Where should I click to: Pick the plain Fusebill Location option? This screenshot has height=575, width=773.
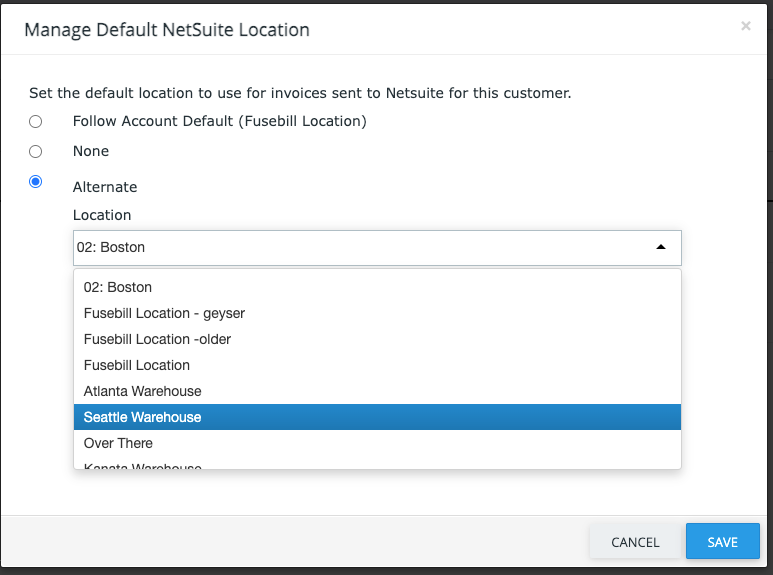[x=377, y=365]
